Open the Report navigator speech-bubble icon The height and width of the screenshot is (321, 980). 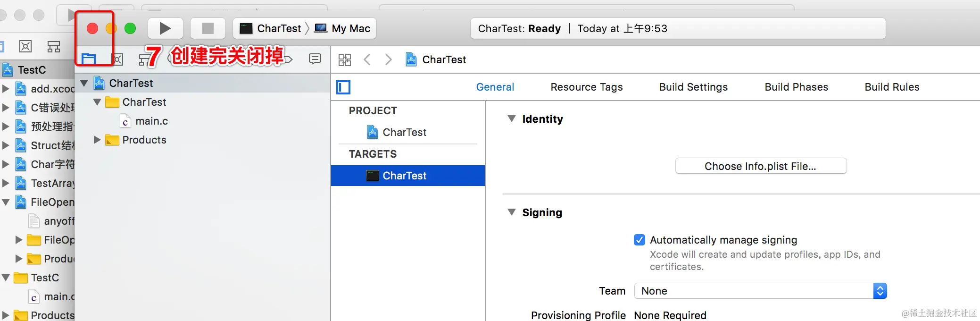[315, 59]
